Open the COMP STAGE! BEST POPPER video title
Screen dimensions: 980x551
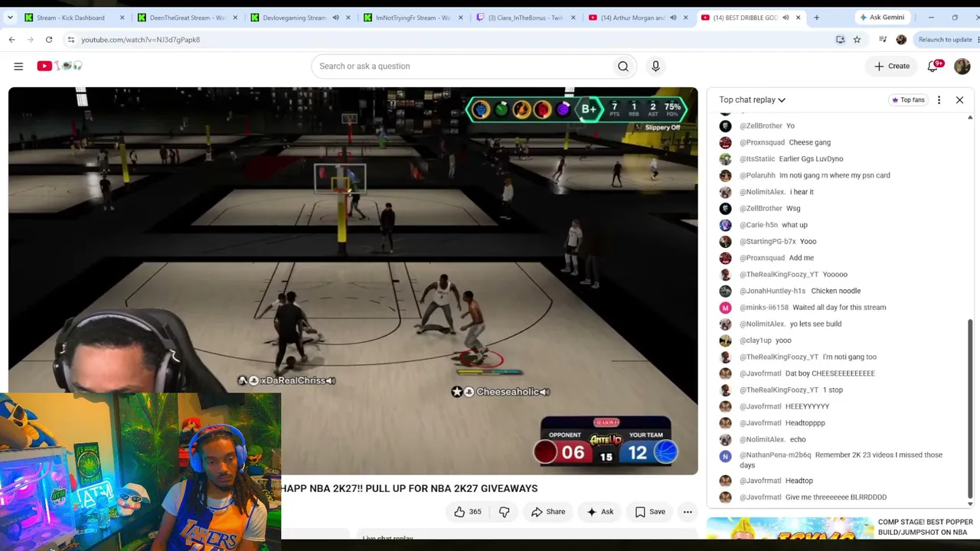pyautogui.click(x=925, y=527)
